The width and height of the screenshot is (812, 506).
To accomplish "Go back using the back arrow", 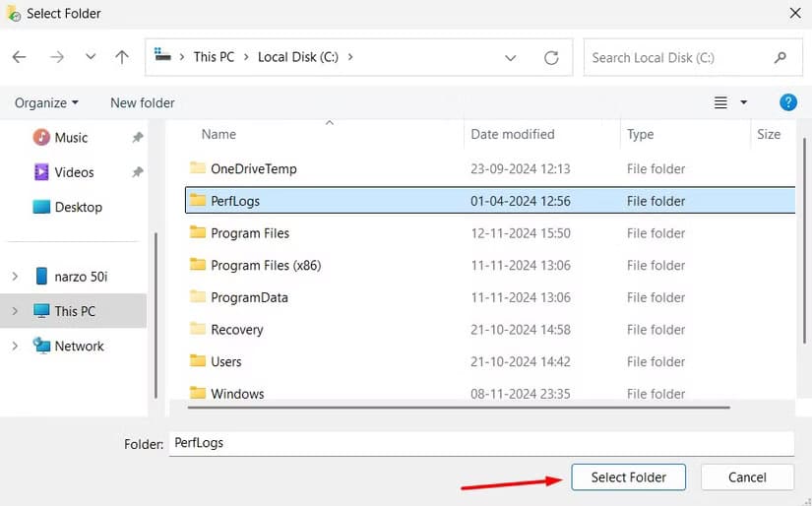I will pyautogui.click(x=19, y=56).
